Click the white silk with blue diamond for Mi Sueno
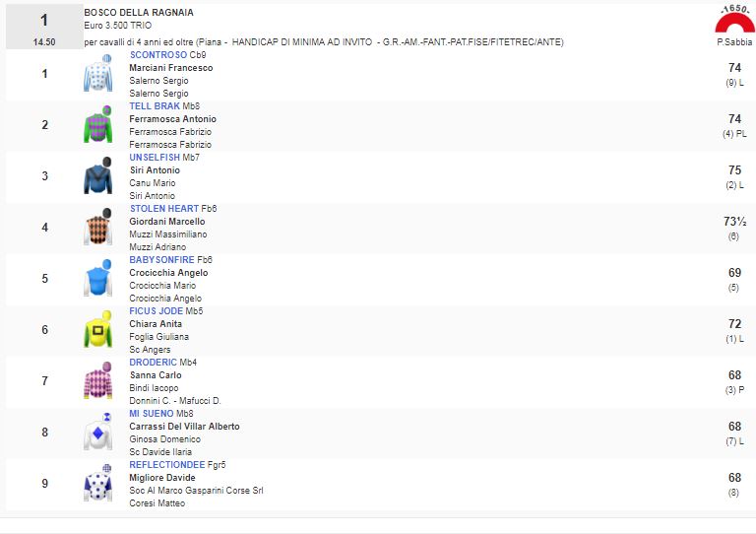 [98, 434]
